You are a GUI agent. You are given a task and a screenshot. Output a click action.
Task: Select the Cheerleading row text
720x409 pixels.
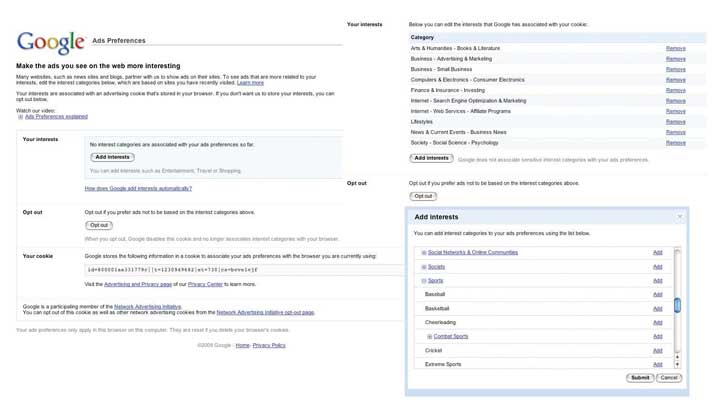click(x=440, y=323)
